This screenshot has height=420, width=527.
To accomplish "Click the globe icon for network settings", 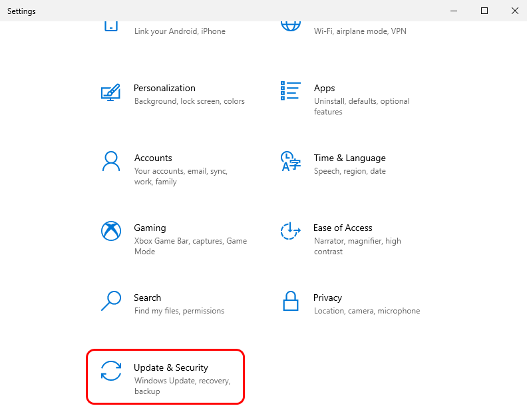I will 290,26.
